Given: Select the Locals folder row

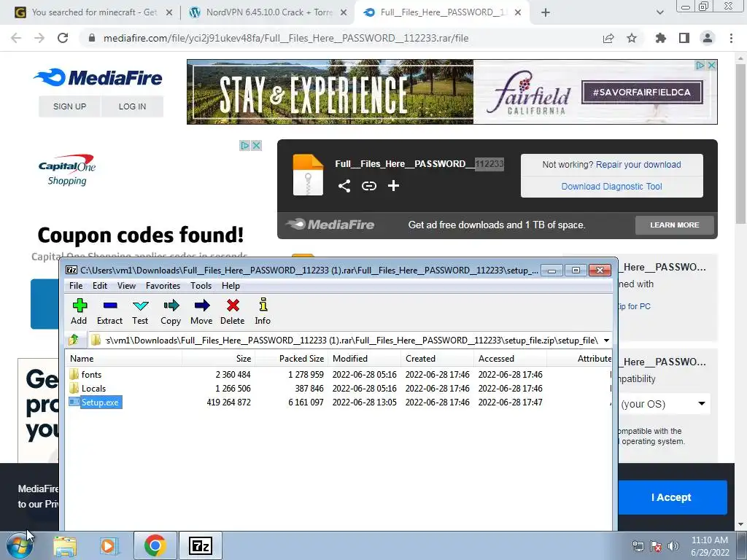Looking at the screenshot, I should pos(339,388).
